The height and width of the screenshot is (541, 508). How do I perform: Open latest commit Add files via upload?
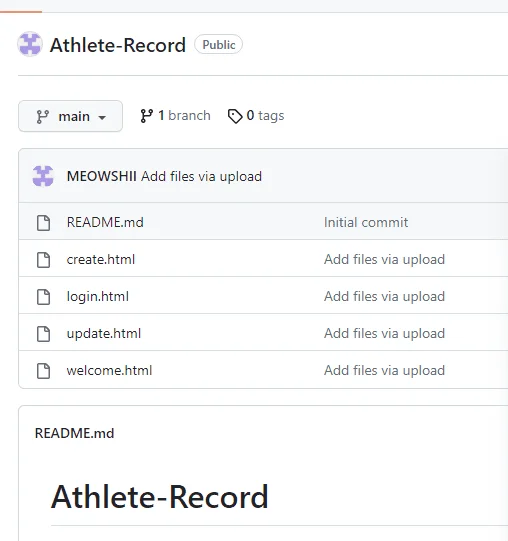202,177
